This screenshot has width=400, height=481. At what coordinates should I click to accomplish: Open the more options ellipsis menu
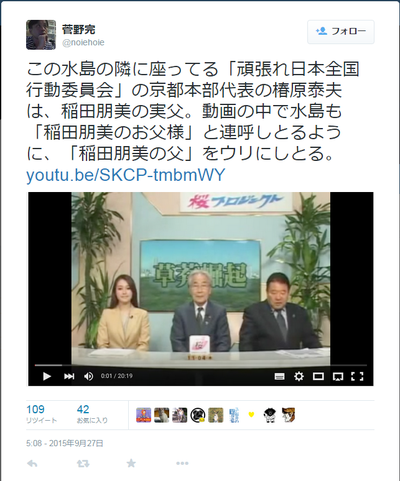pos(182,463)
